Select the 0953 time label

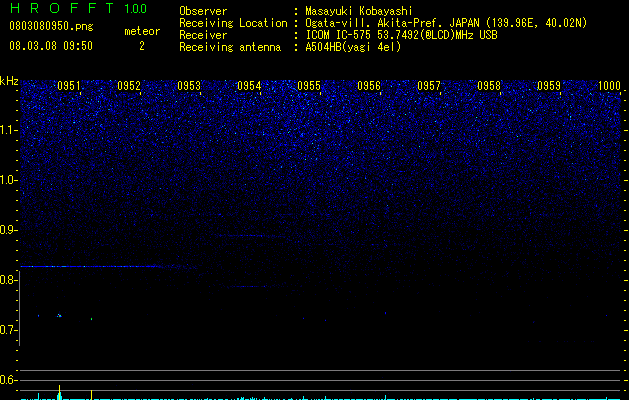click(x=189, y=86)
